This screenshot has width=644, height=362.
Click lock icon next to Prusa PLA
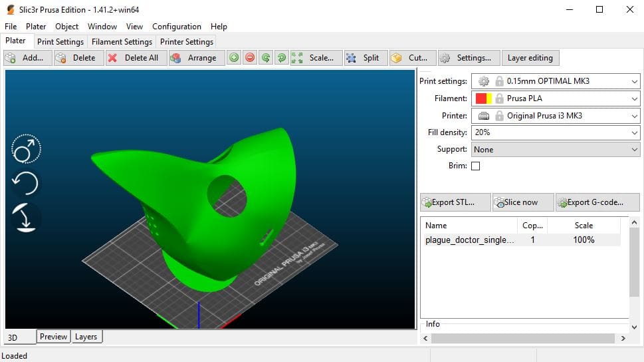tap(499, 98)
